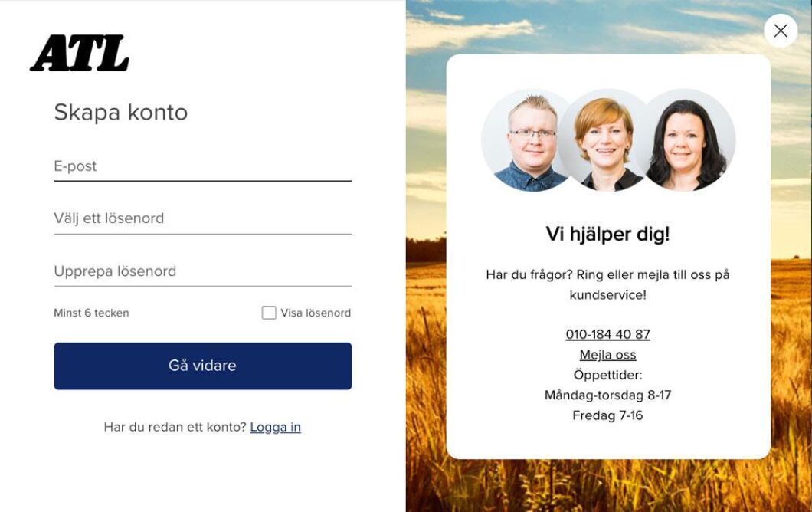Viewport: 812px width, 512px height.
Task: Click the ATL logo
Action: (79, 53)
